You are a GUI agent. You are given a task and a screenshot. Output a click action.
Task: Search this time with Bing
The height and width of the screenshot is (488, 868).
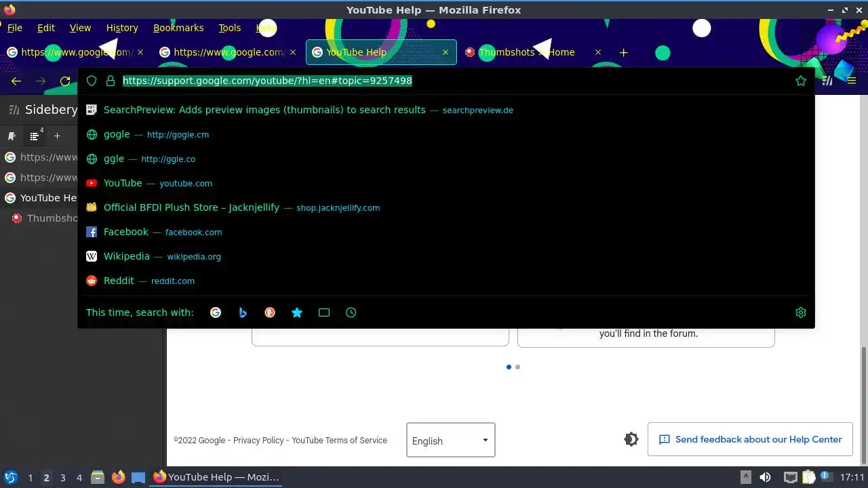click(x=243, y=312)
